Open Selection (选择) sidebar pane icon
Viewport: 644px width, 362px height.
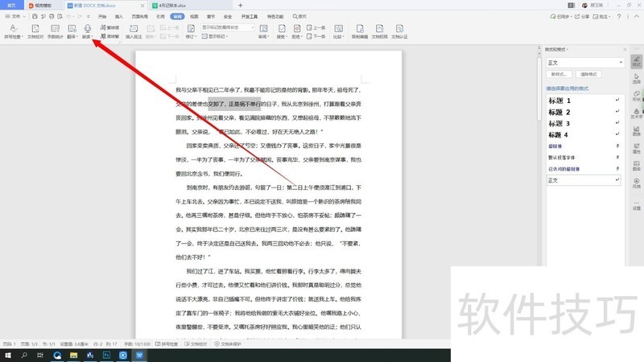[x=636, y=78]
